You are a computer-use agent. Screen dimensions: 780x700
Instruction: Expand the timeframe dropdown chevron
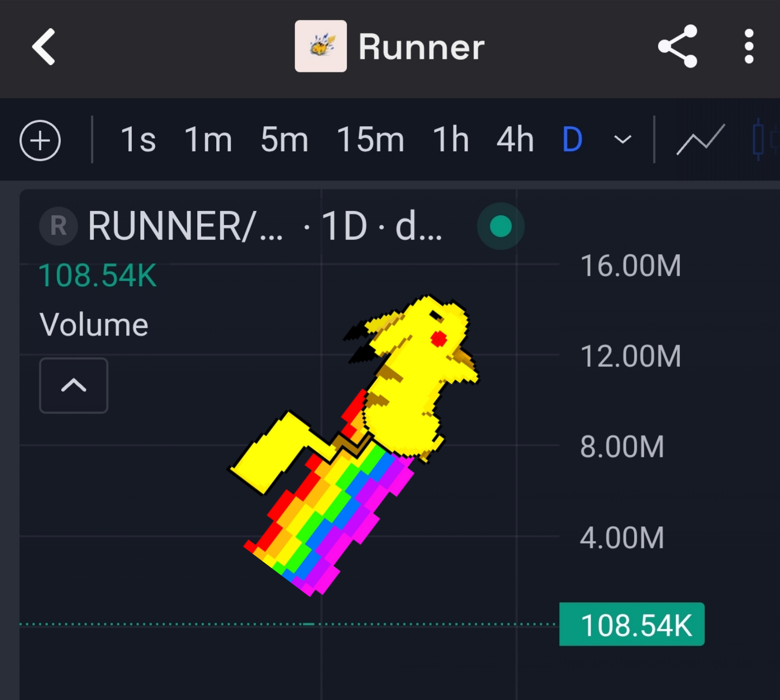click(x=623, y=140)
